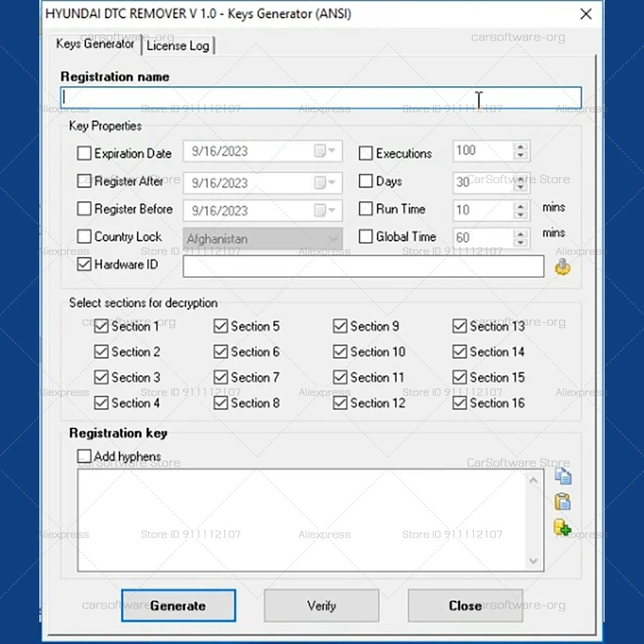Uncheck Section 3

pyautogui.click(x=101, y=377)
